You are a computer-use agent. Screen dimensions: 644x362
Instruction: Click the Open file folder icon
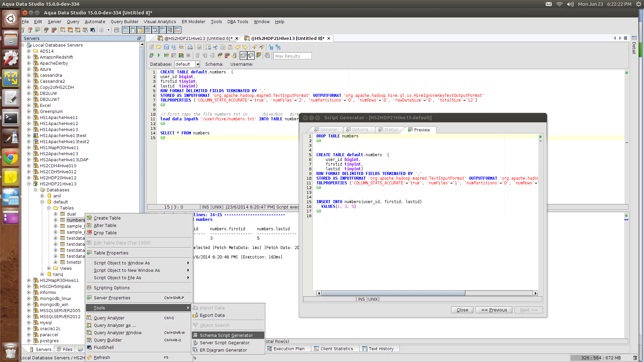(159, 47)
